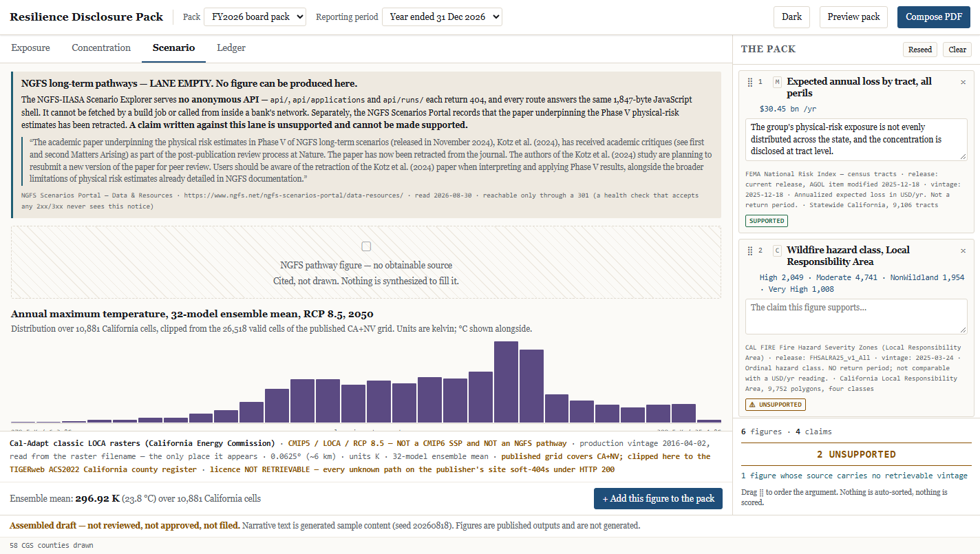Click the empty square icon in NGFS placeholder
980x554 pixels.
coord(366,246)
